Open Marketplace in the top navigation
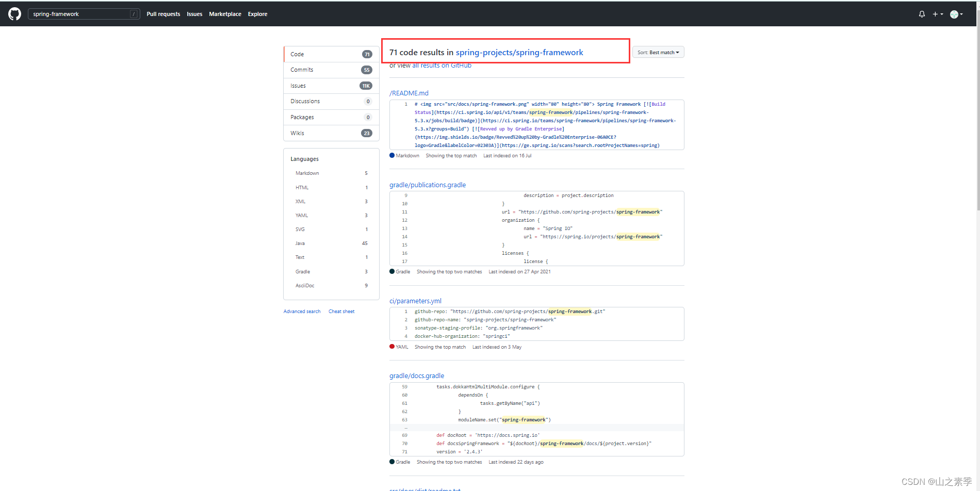The image size is (980, 491). (225, 14)
